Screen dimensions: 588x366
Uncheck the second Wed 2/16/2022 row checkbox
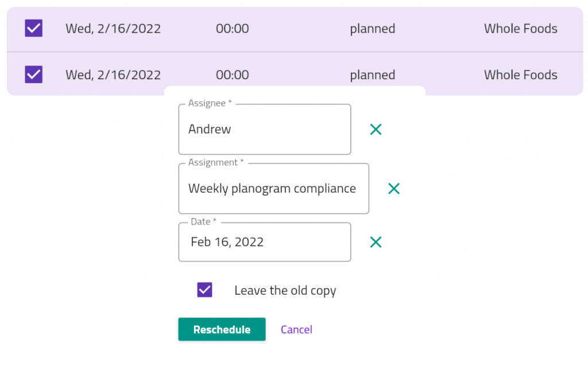tap(33, 75)
